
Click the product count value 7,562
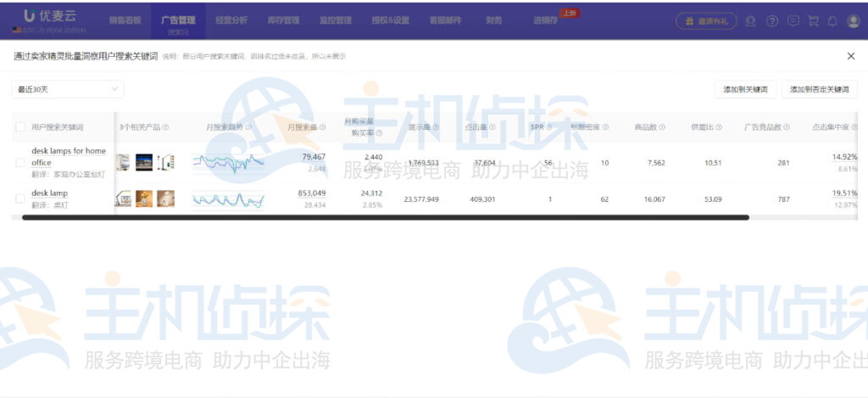tap(655, 163)
